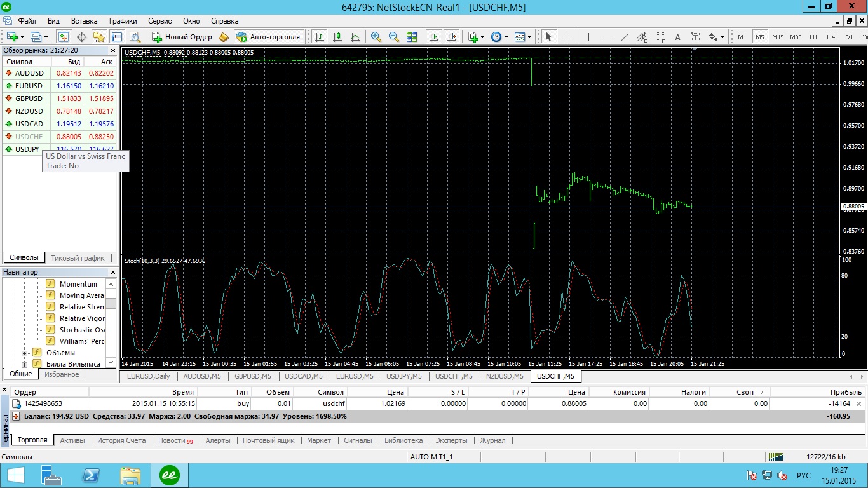Select USDCAD row in Market Watch
Viewport: 868px width, 488px height.
(x=60, y=124)
